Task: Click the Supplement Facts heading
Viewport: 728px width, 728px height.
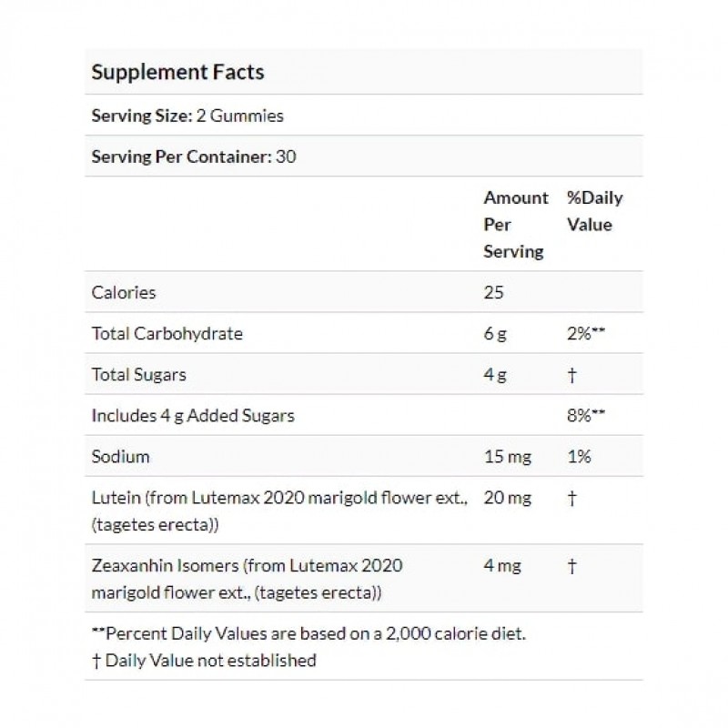Action: tap(178, 71)
